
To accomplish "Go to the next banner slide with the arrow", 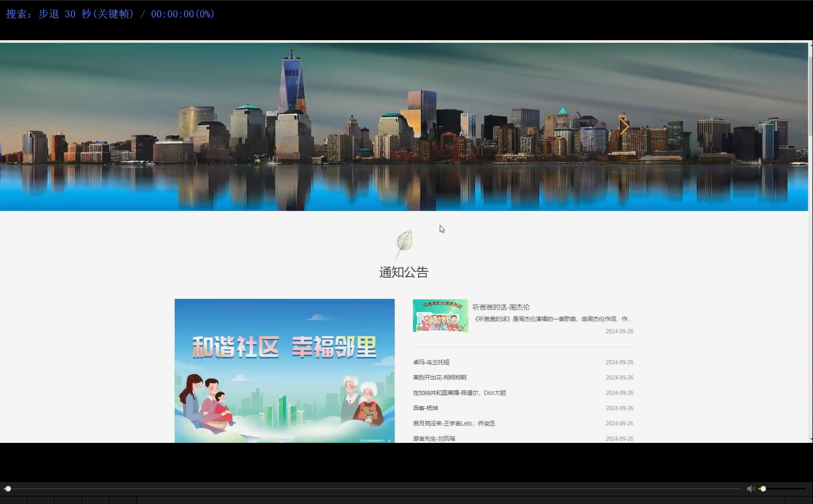I will point(624,127).
